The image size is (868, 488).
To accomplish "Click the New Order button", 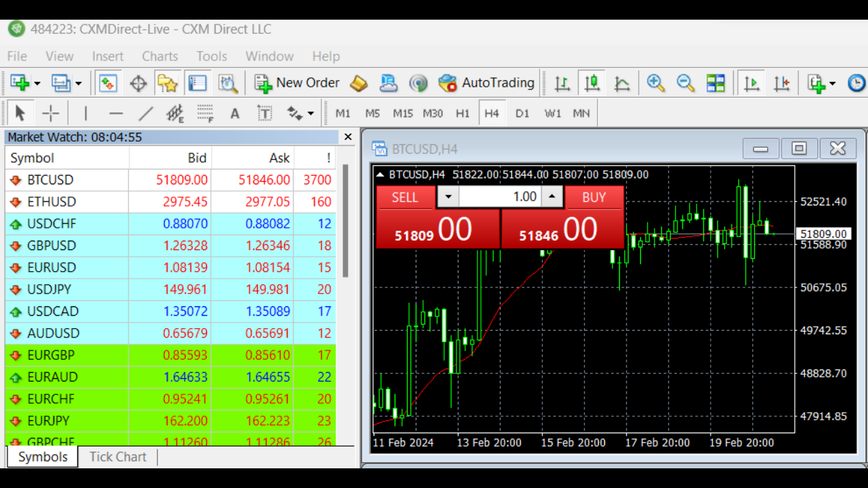I will click(296, 83).
